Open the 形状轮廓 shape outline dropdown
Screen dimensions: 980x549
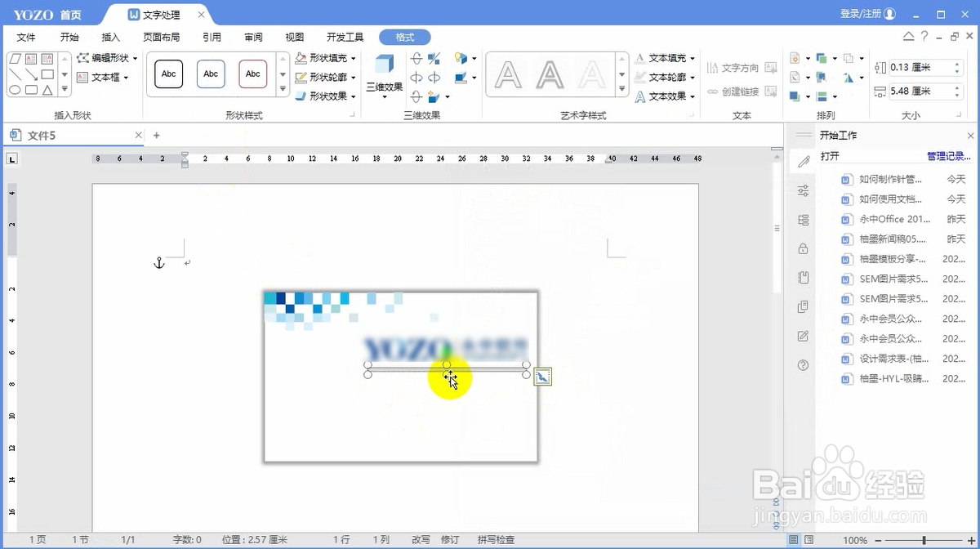click(325, 77)
